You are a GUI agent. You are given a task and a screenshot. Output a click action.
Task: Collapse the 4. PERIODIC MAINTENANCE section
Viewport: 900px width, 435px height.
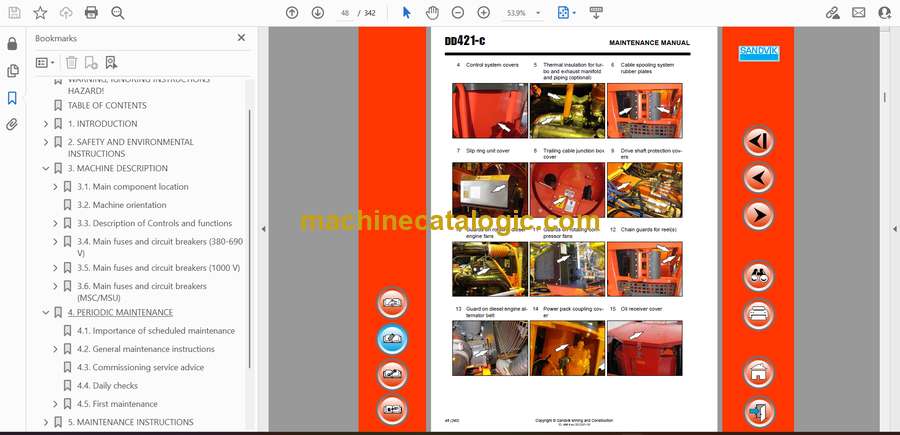pyautogui.click(x=46, y=313)
